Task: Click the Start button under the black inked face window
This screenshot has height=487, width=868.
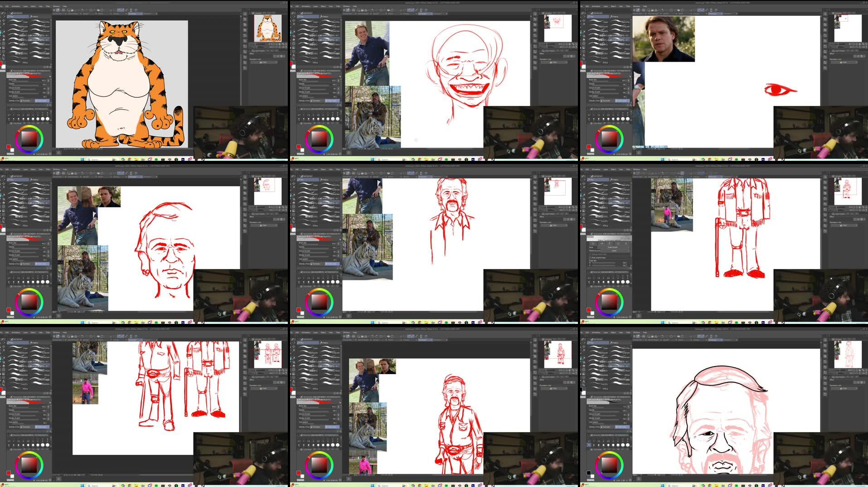Action: tap(662, 485)
